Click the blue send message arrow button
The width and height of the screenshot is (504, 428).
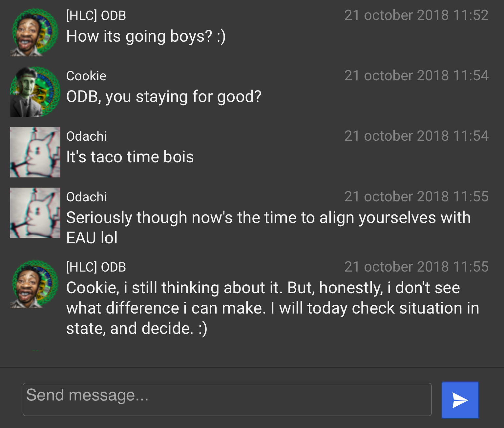tap(460, 400)
